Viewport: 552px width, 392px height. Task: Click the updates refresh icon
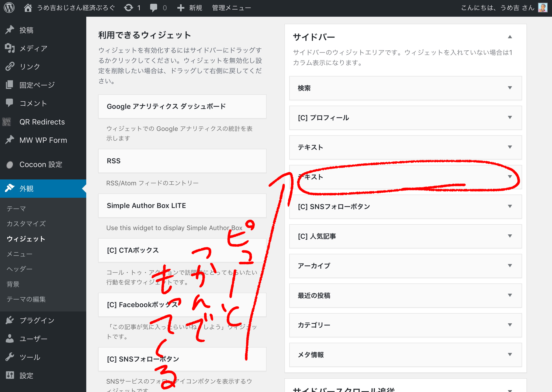coord(129,8)
